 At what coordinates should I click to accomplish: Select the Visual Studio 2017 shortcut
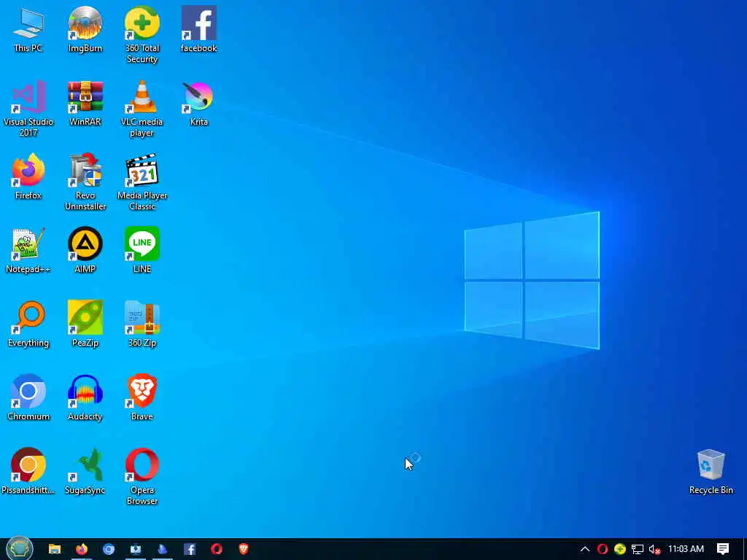(28, 109)
